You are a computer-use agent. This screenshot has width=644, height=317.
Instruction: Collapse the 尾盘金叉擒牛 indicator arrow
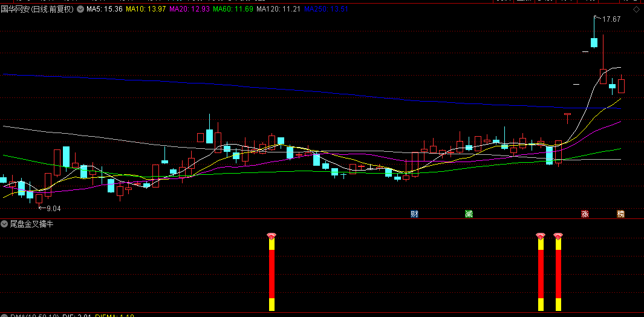tap(4, 224)
